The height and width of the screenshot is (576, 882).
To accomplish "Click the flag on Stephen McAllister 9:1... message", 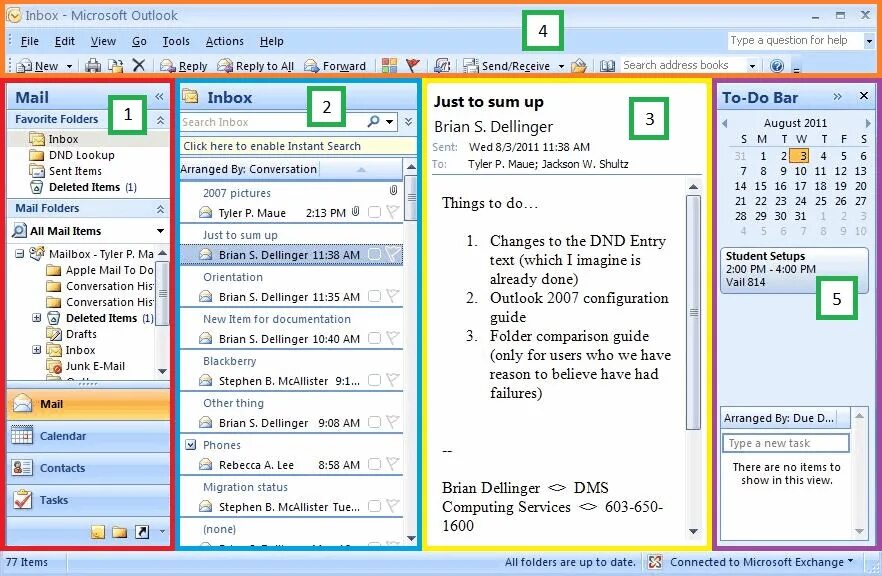I will tap(393, 380).
